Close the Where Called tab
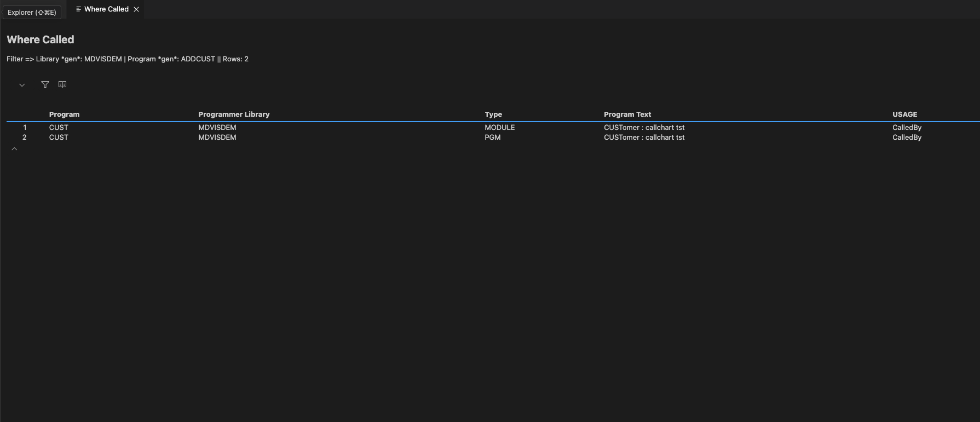 coord(136,9)
